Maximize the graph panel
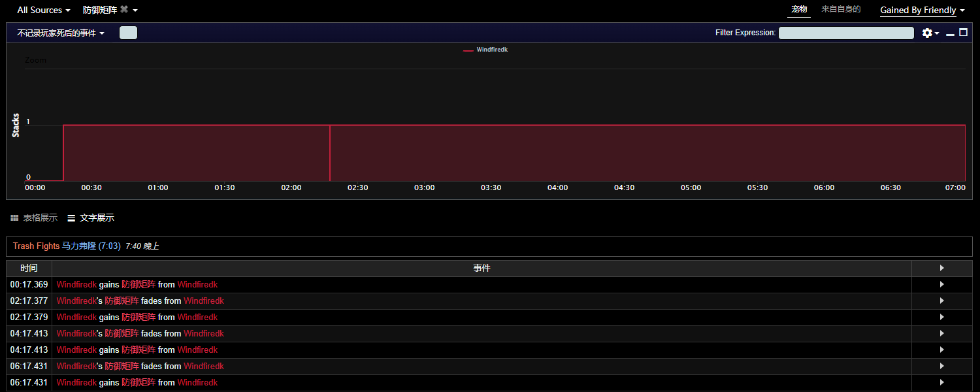The width and height of the screenshot is (980, 392). point(963,33)
